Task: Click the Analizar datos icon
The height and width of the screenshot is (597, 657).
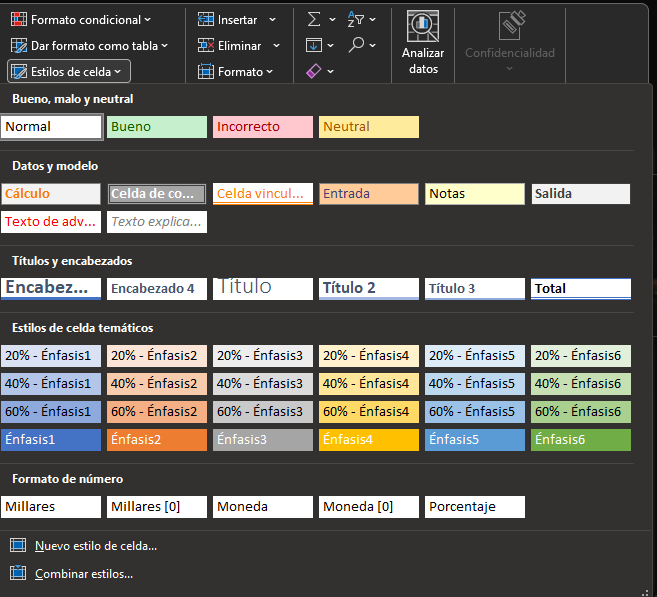Action: 423,26
